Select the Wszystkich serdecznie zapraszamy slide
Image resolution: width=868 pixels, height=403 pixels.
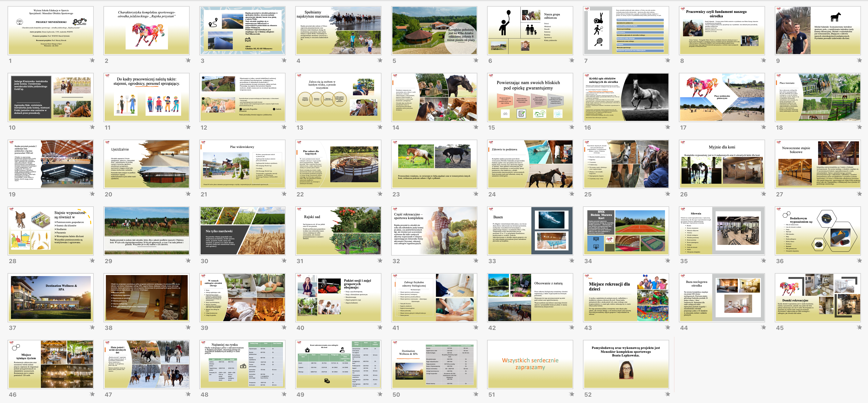coord(530,364)
